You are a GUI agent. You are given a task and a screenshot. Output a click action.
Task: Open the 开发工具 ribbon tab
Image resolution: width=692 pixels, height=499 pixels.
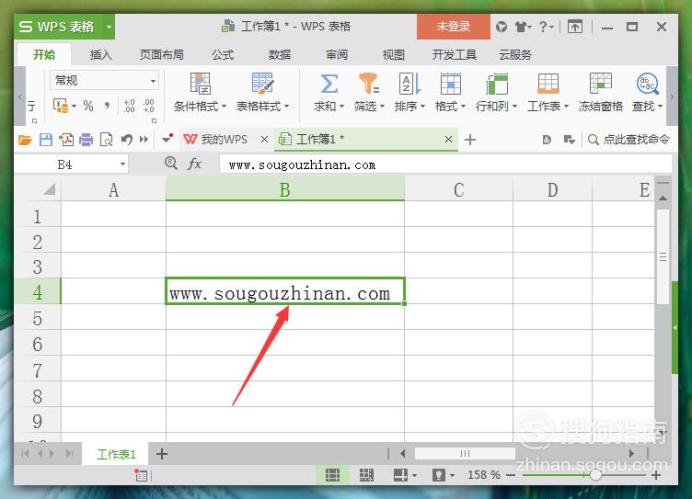tap(454, 55)
